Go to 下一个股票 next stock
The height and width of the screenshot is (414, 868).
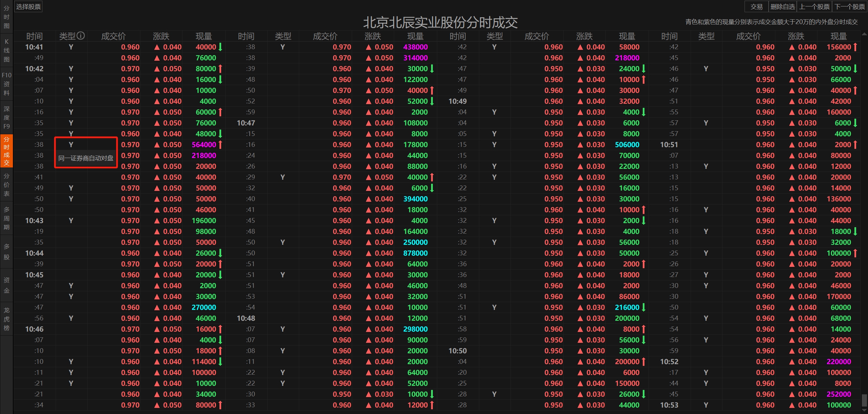click(850, 6)
